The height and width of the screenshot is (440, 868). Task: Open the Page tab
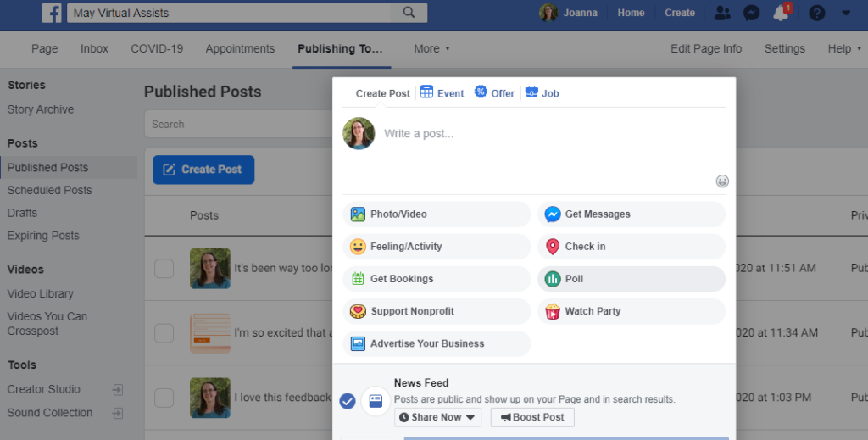pyautogui.click(x=44, y=48)
